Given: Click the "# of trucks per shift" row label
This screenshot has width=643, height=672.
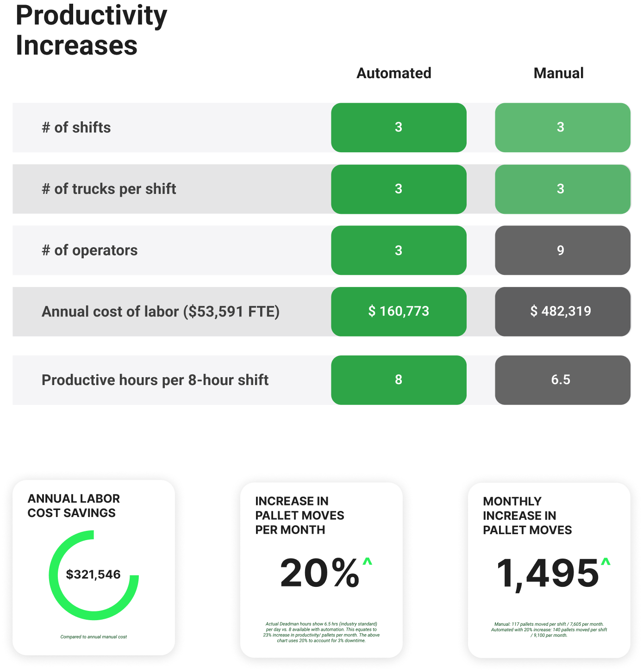Looking at the screenshot, I should (109, 189).
